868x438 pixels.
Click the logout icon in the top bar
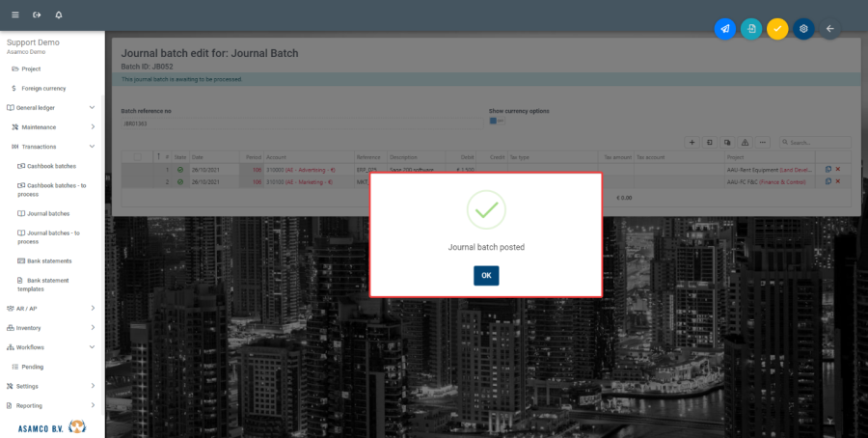37,15
